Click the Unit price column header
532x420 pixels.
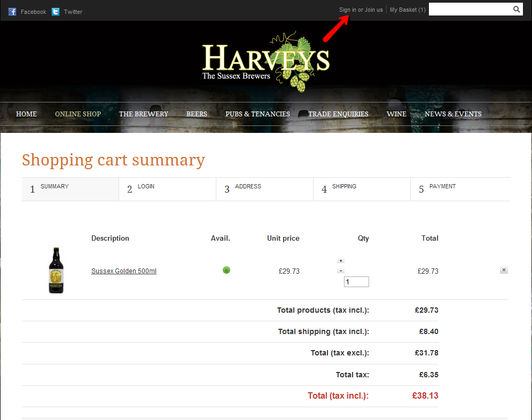pyautogui.click(x=283, y=239)
